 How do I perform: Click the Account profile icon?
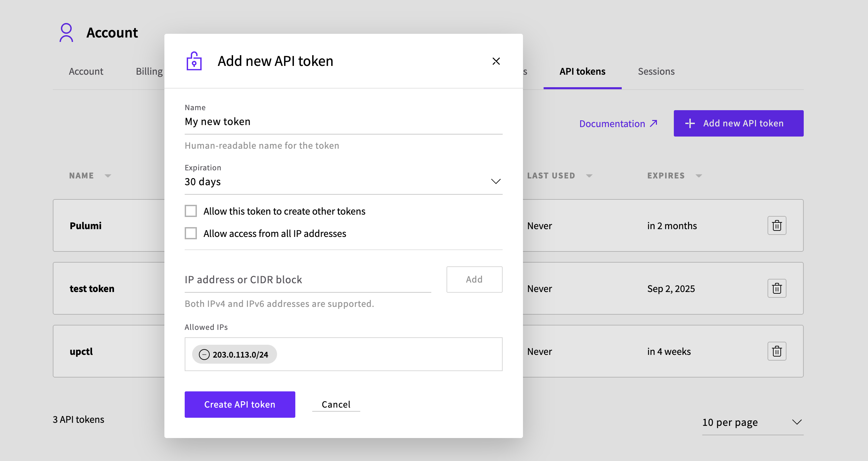tap(66, 33)
